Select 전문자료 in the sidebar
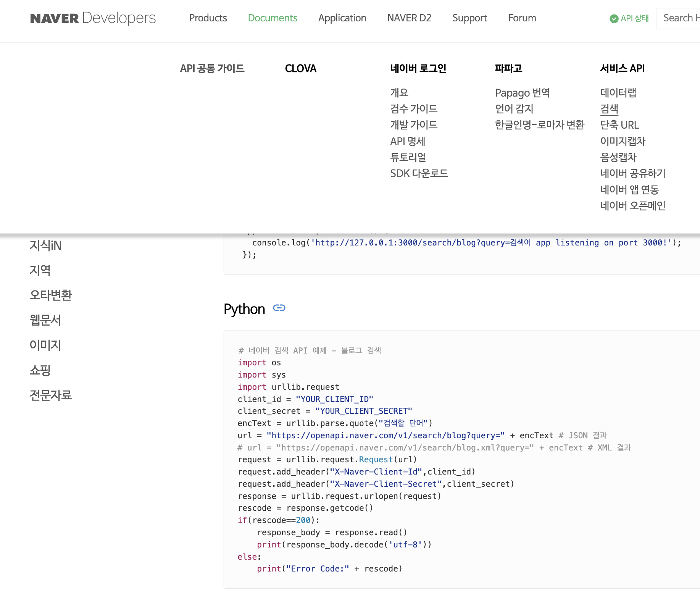 tap(51, 395)
